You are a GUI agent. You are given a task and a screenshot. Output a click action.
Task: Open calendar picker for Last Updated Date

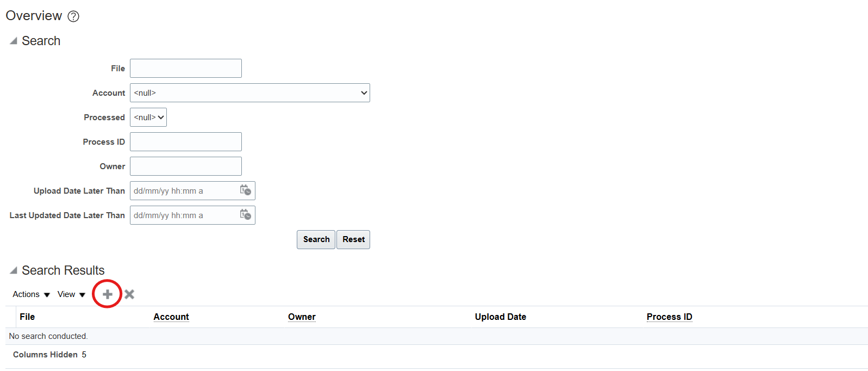pos(246,215)
